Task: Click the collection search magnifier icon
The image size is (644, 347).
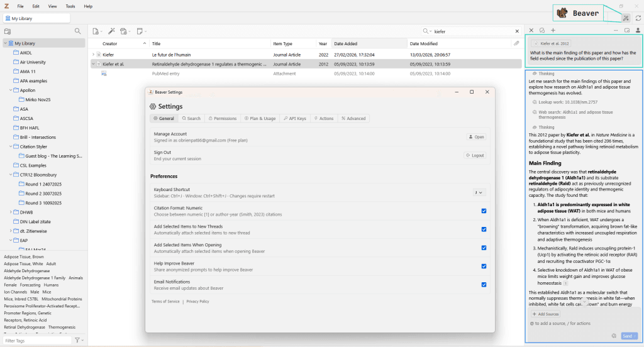Action: pos(77,31)
